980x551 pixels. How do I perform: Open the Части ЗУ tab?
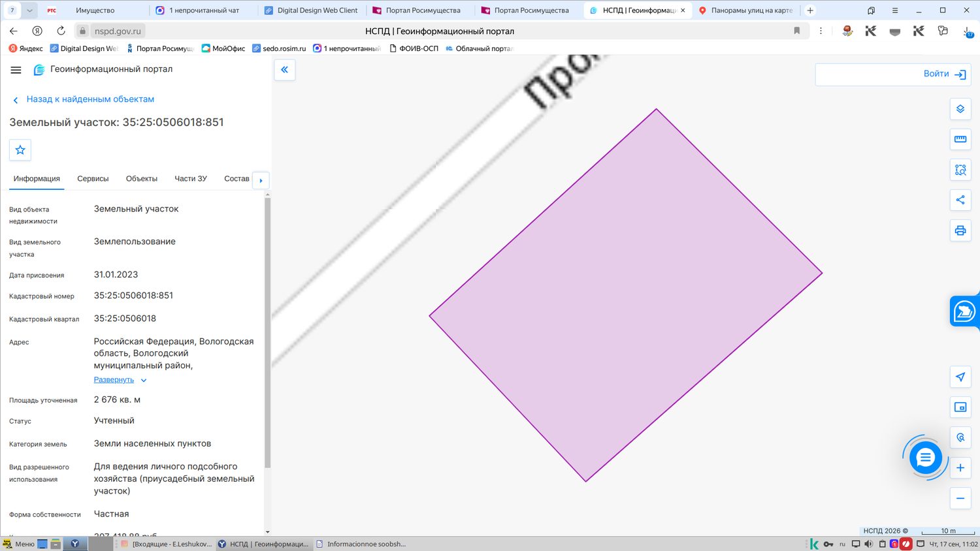point(191,179)
